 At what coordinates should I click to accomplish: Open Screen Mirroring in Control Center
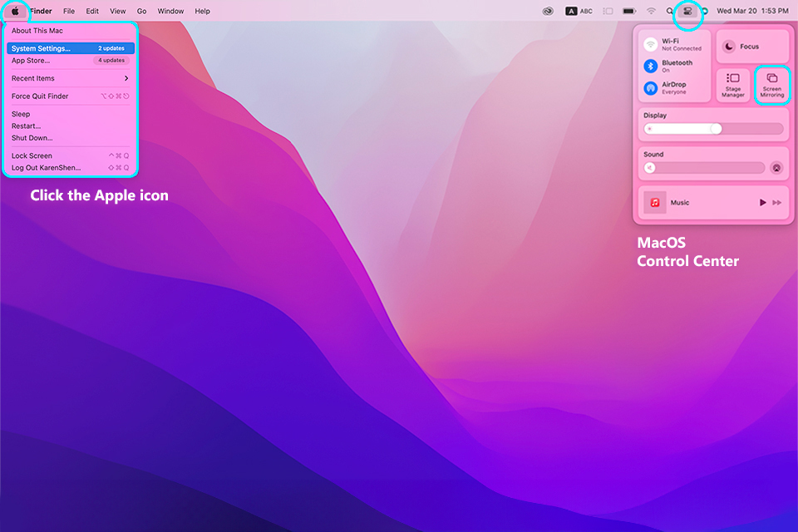[772, 85]
